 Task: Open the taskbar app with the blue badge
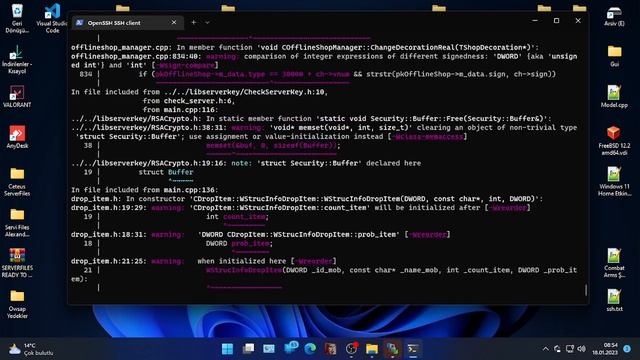point(291,348)
